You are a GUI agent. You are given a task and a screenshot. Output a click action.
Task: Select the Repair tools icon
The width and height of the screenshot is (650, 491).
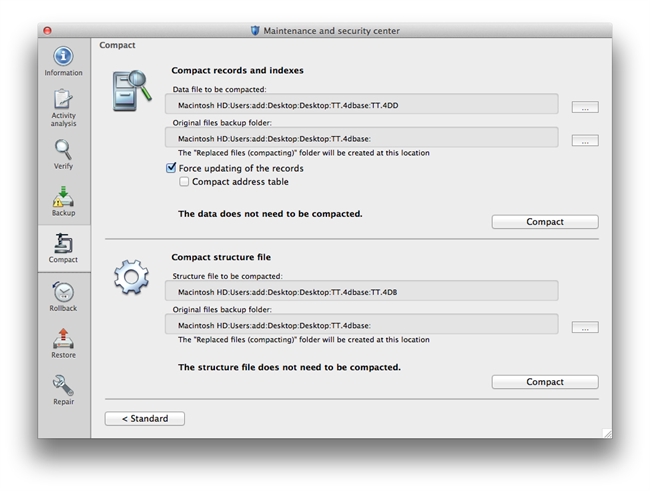pyautogui.click(x=63, y=387)
